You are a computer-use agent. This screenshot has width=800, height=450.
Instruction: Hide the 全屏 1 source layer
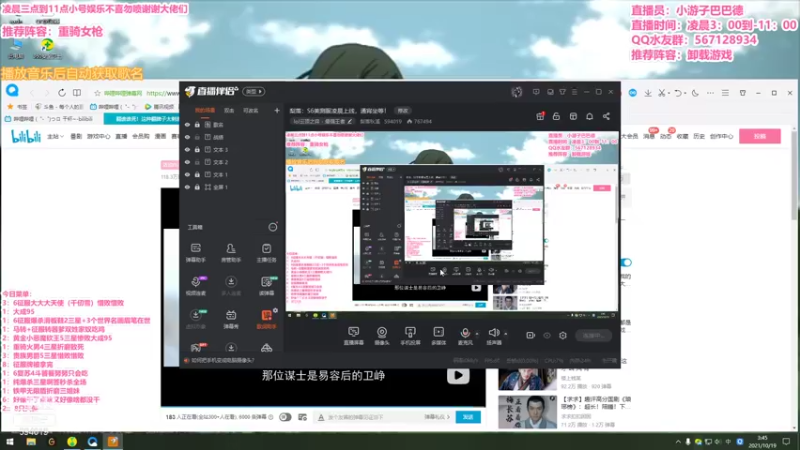(187, 187)
